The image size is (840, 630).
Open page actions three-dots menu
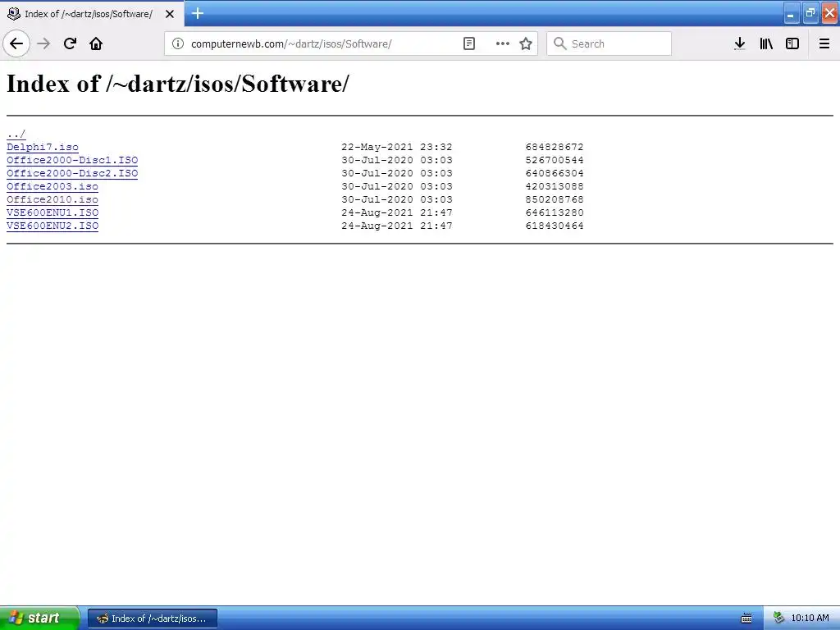click(503, 43)
